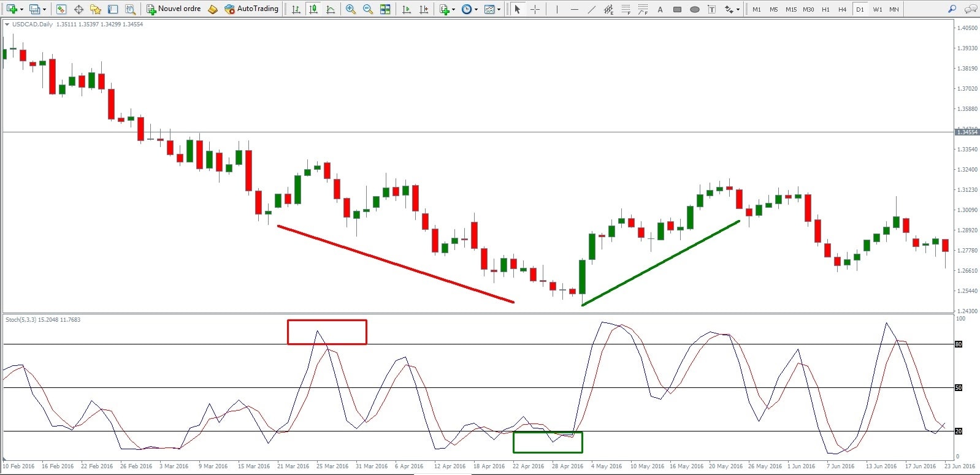This screenshot has width=980, height=475.
Task: Select the M1 timeframe
Action: tap(757, 9)
